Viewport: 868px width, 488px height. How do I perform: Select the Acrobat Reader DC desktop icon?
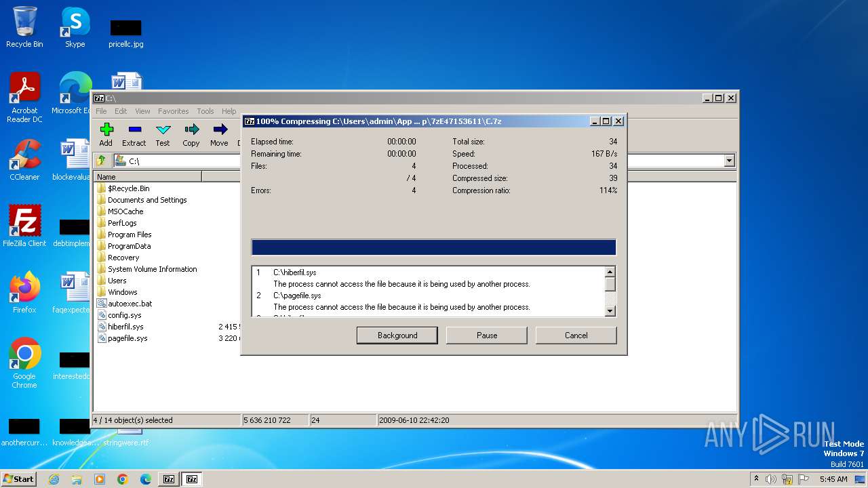point(24,98)
